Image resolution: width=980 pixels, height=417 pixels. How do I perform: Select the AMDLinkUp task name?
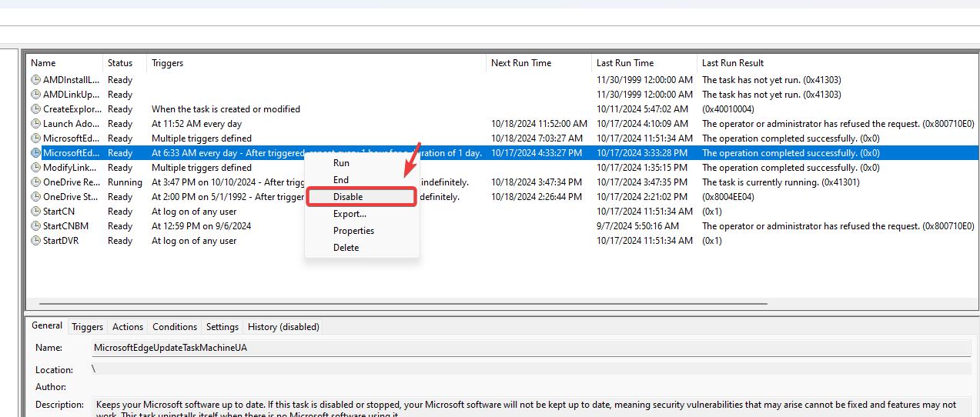(x=72, y=95)
